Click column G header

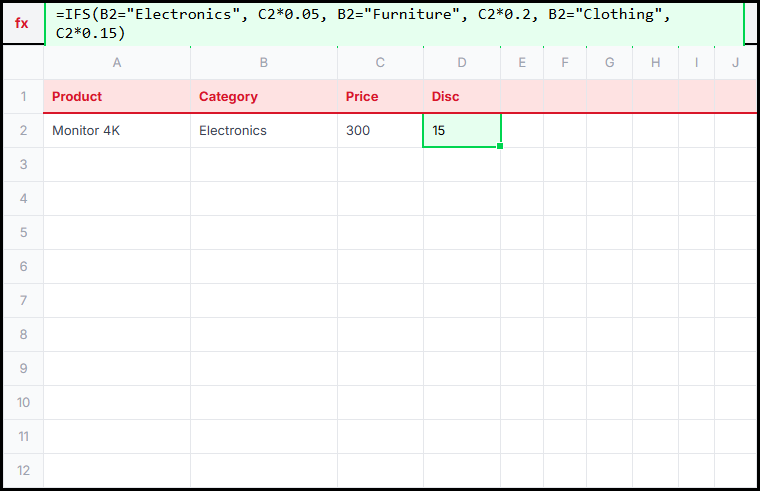(609, 63)
